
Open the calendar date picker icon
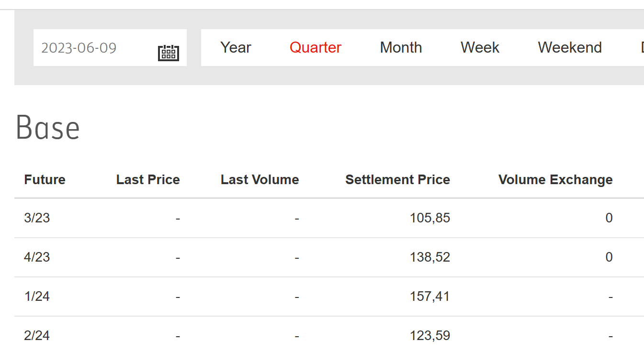(x=169, y=52)
